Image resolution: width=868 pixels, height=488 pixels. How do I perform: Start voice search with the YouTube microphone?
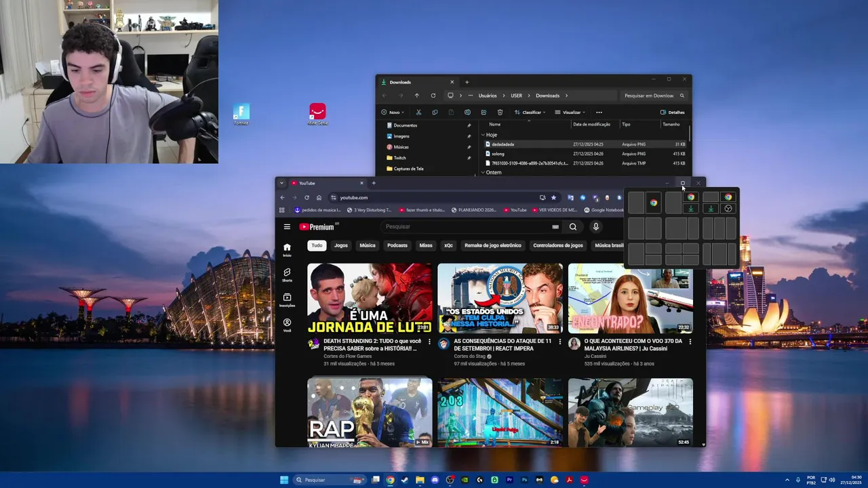(x=596, y=227)
